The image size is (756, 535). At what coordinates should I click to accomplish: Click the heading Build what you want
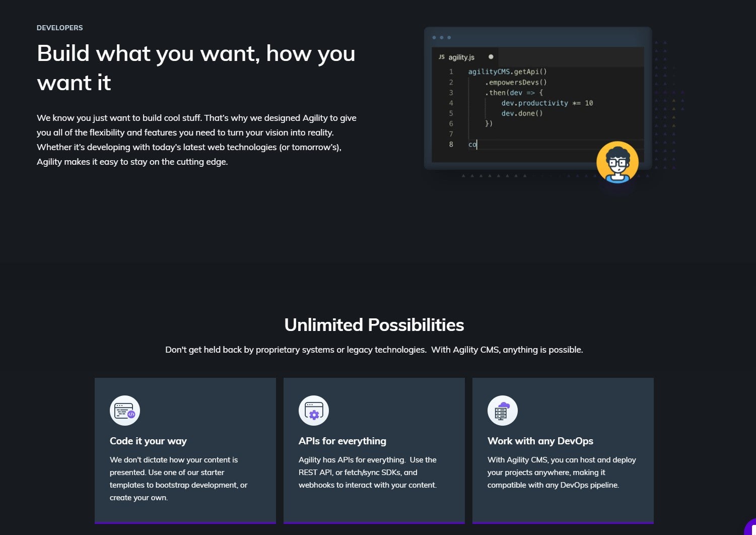click(196, 68)
